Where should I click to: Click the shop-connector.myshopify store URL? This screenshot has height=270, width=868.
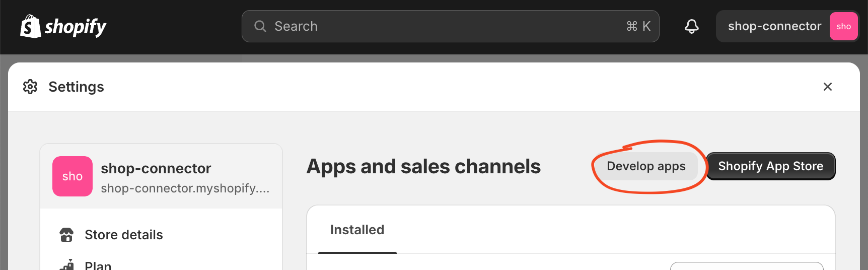[185, 188]
